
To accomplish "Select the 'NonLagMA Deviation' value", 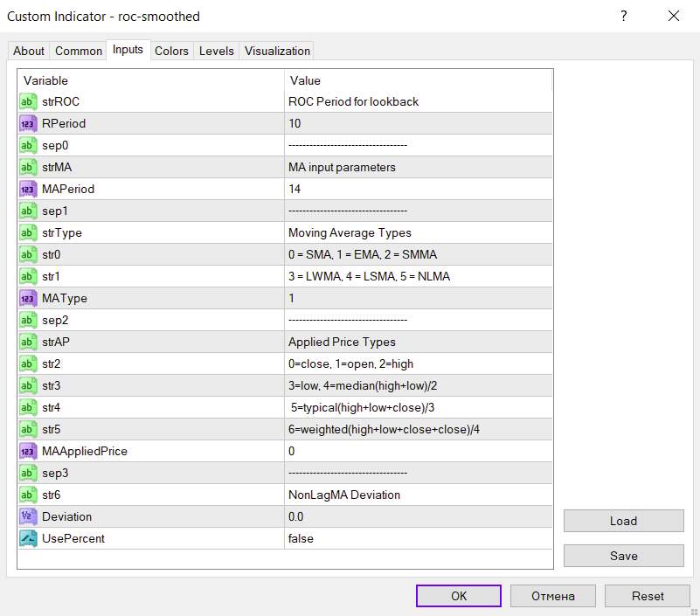I will [344, 495].
